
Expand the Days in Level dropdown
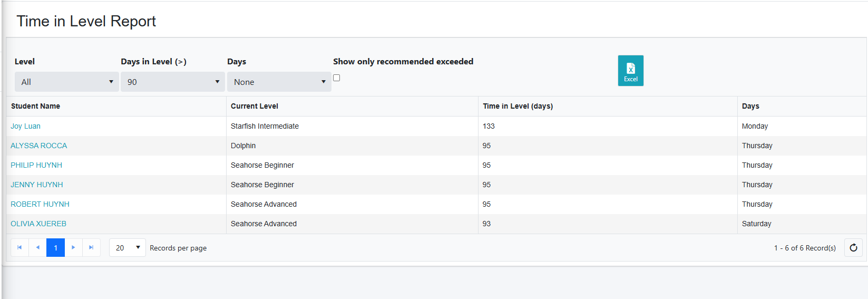tap(173, 82)
